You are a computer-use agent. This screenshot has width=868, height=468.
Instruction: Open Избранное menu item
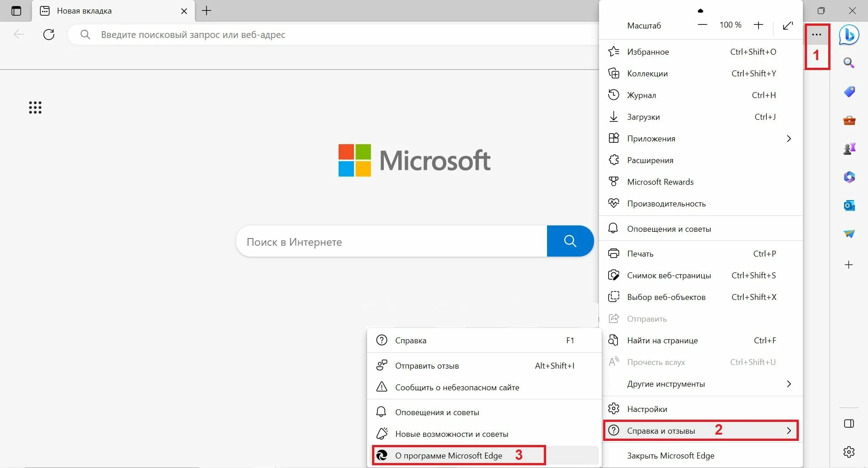(x=701, y=51)
